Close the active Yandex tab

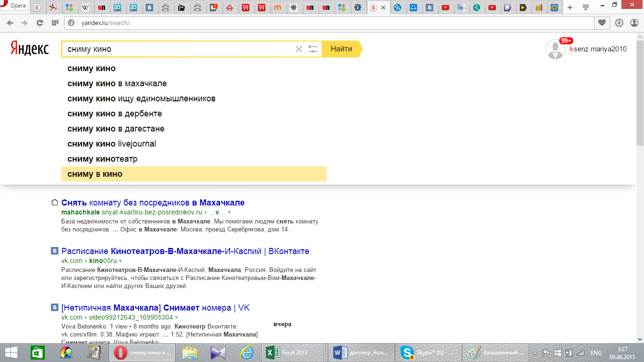pos(383,8)
